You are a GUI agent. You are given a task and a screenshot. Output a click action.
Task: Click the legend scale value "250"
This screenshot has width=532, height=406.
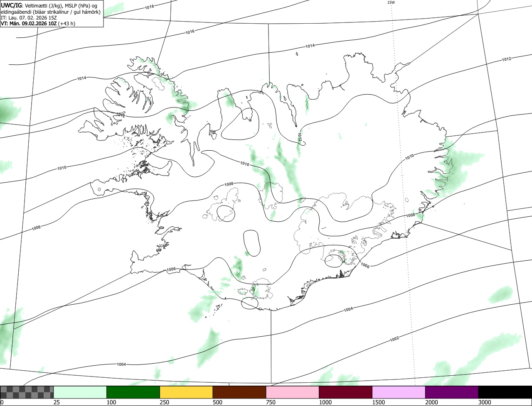164,402
